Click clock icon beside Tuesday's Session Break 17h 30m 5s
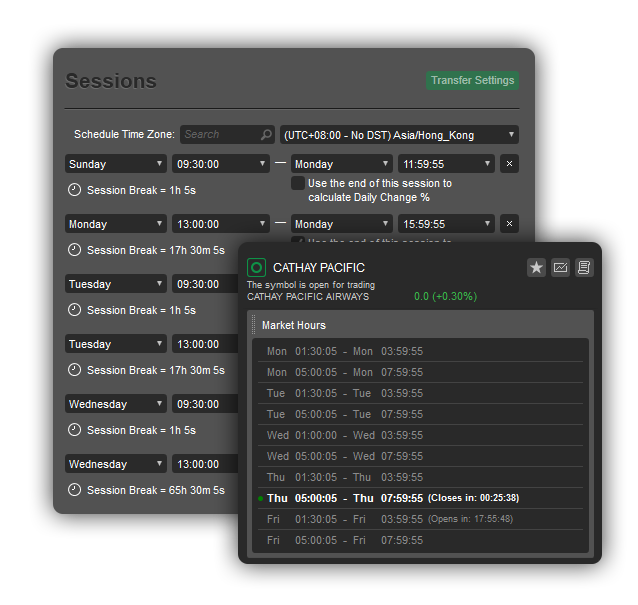The image size is (638, 605). tap(74, 369)
